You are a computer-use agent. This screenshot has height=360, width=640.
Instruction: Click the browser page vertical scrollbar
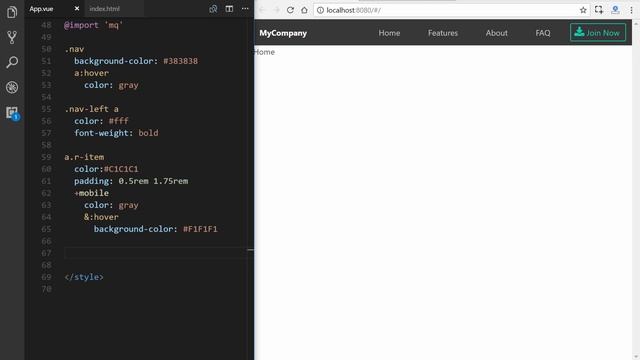click(636, 190)
